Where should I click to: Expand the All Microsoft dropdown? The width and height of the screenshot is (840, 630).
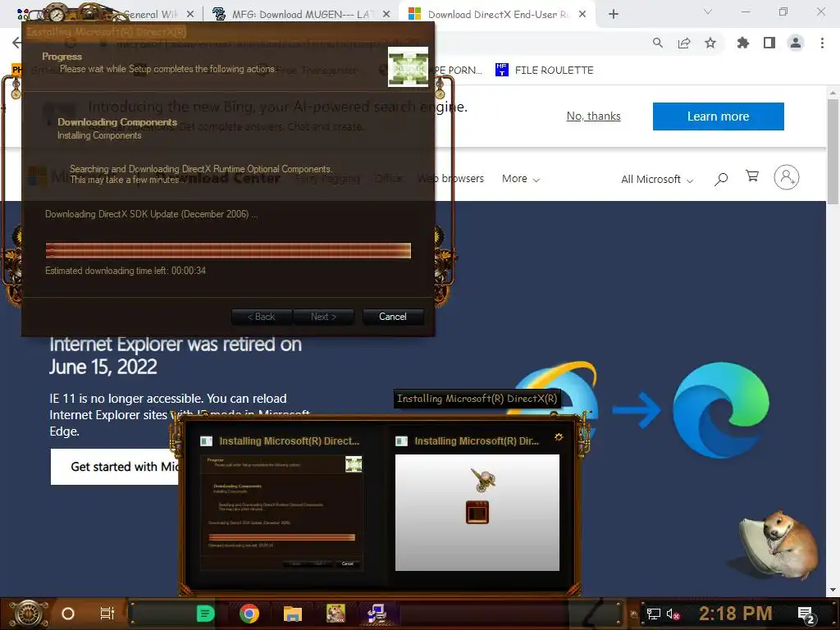tap(657, 180)
